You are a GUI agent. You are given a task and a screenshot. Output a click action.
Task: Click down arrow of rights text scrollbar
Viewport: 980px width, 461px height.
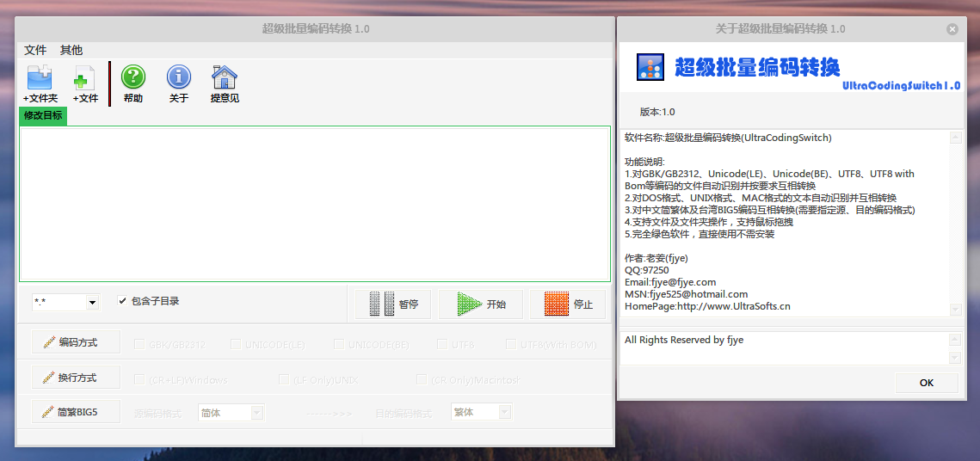pyautogui.click(x=954, y=357)
